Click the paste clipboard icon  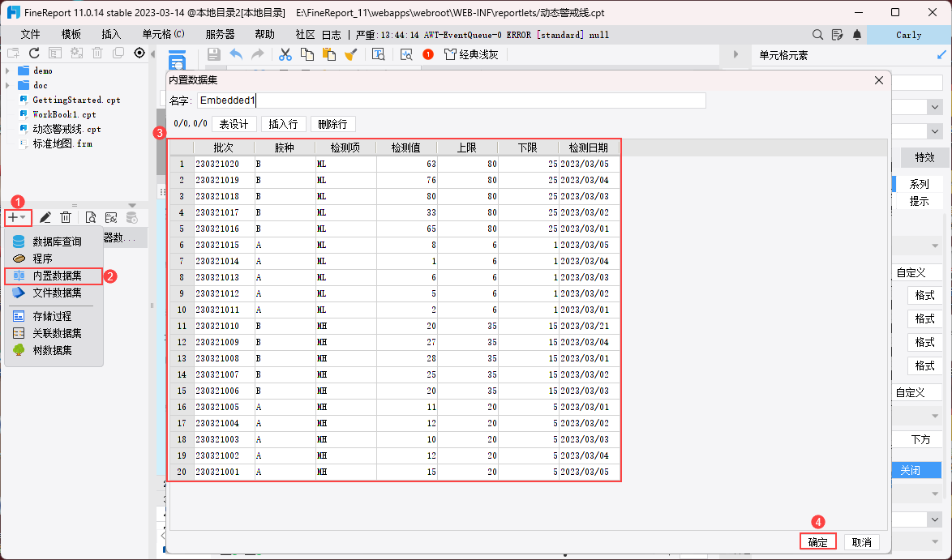(x=329, y=54)
